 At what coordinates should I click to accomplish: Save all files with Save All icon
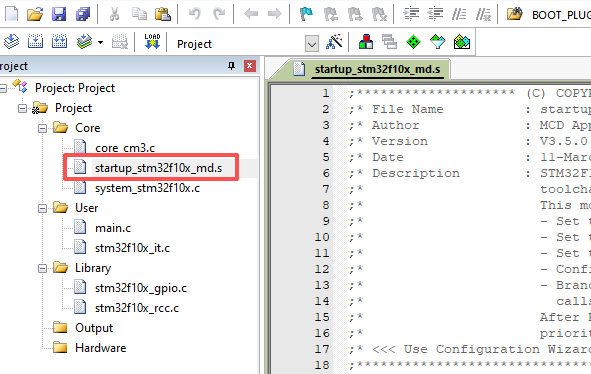click(x=83, y=14)
